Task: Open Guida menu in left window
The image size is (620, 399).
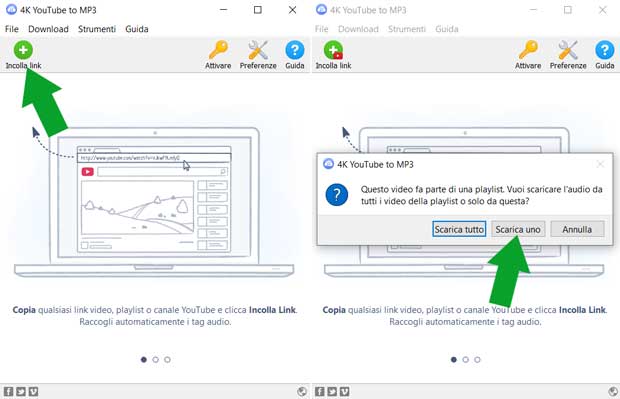Action: coord(137,29)
